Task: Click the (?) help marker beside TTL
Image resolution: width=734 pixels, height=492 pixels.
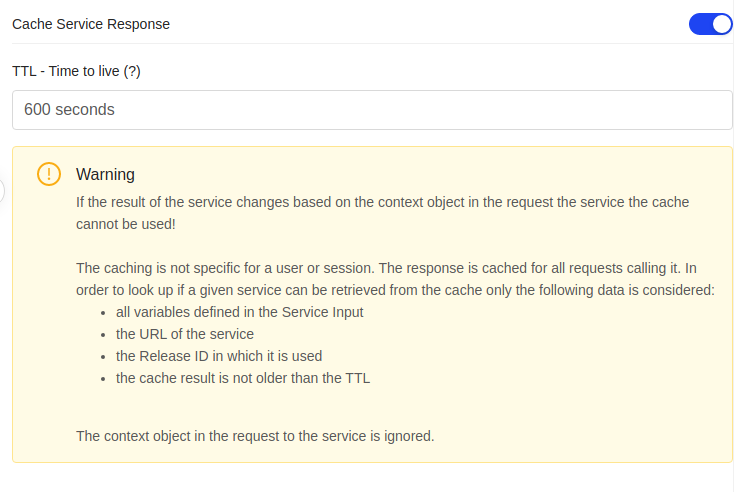Action: [132, 71]
